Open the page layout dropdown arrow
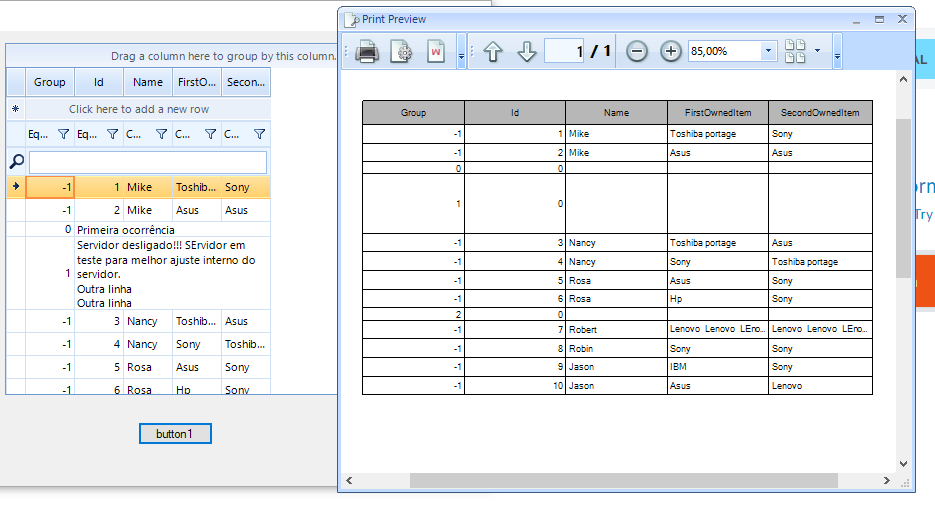Screen dimensions: 935x508 818,51
